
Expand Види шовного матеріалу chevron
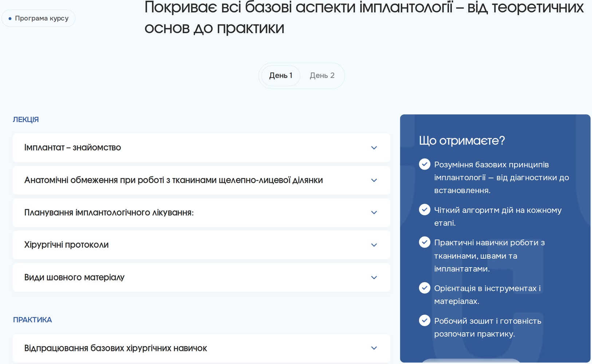[374, 277]
